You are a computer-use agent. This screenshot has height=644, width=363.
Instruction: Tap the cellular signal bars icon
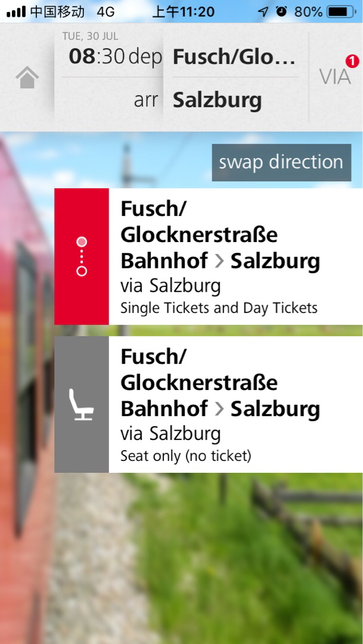pos(16,11)
